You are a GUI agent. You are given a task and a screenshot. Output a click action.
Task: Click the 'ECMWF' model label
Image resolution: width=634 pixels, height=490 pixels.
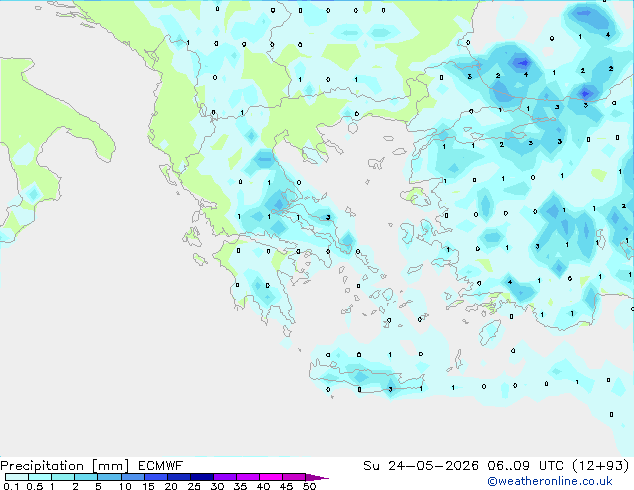tap(161, 466)
